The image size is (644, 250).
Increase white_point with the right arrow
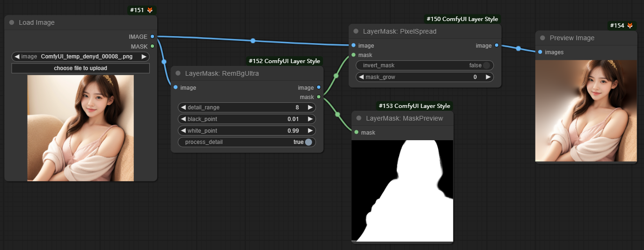(310, 131)
